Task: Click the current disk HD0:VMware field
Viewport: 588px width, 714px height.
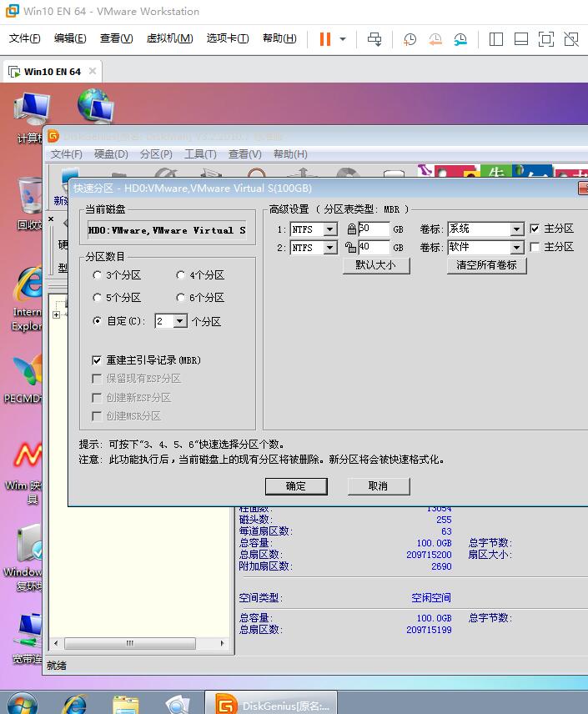Action: click(167, 230)
